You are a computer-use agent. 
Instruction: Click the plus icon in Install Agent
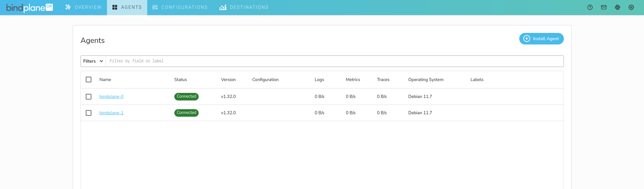pos(527,39)
